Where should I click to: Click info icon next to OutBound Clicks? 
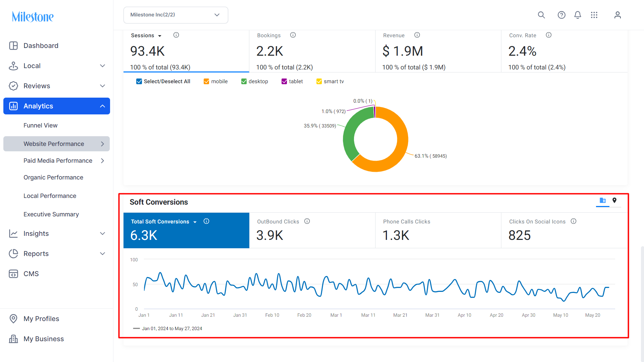[x=307, y=221]
